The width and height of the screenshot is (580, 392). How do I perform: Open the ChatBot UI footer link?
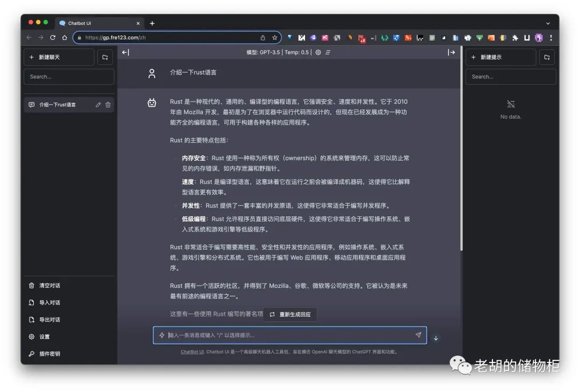pos(192,352)
